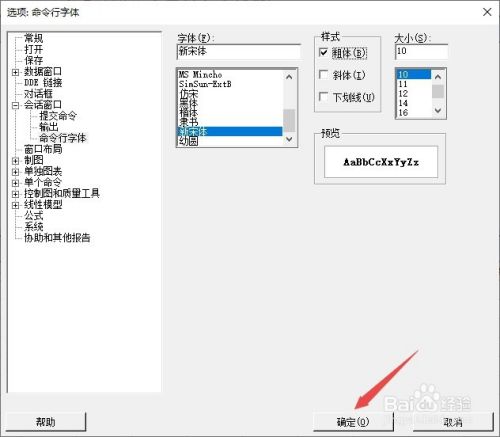The width and height of the screenshot is (500, 437).
Task: Click font list scroll-up arrow
Action: pyautogui.click(x=289, y=77)
